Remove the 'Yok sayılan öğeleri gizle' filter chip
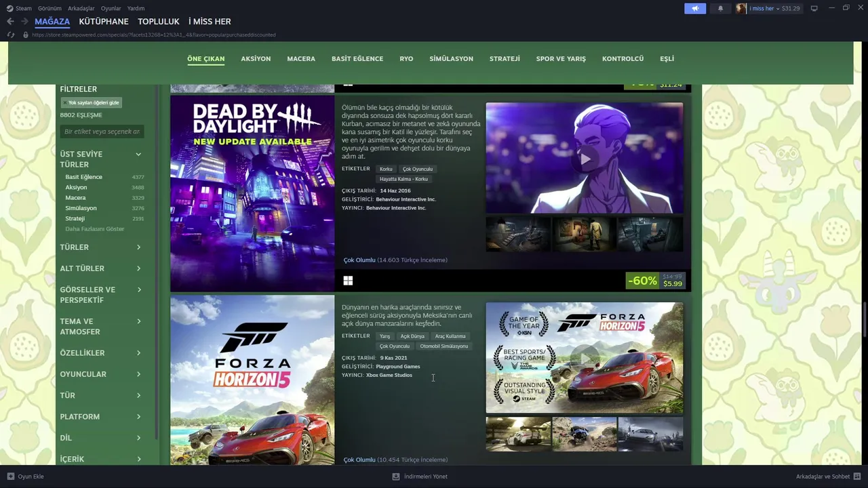This screenshot has width=868, height=488. [x=91, y=102]
